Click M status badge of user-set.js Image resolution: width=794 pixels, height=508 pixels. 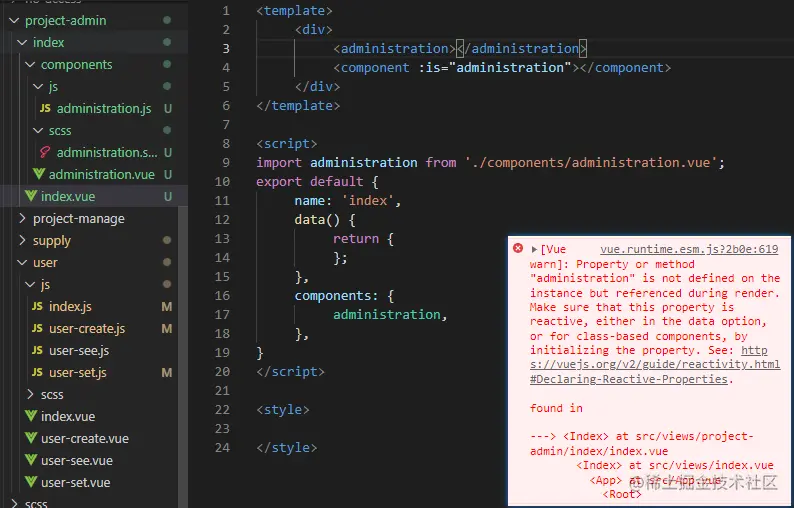click(x=167, y=372)
